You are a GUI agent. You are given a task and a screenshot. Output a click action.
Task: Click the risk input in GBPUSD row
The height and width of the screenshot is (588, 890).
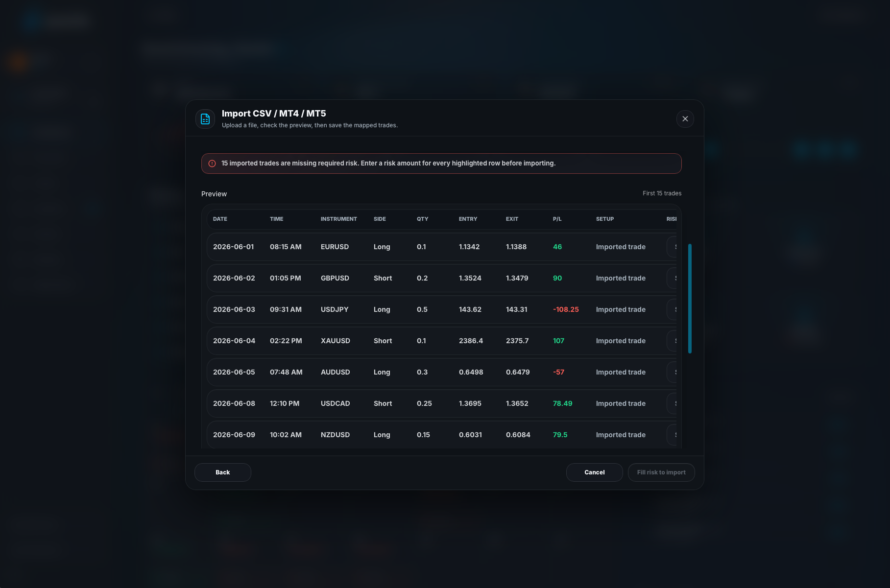pos(672,278)
